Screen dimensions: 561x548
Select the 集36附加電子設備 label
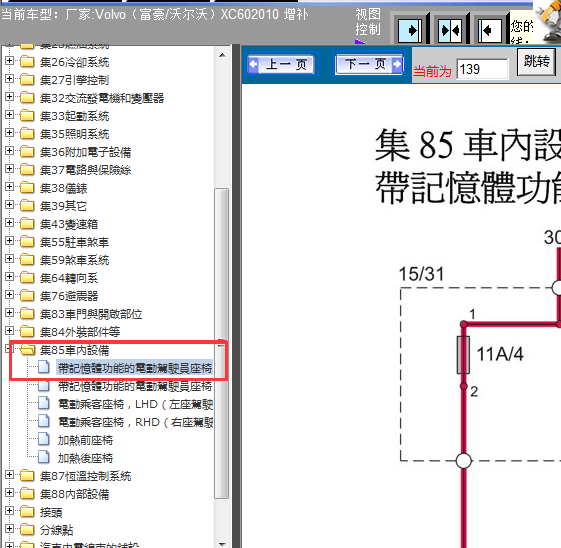(x=86, y=152)
